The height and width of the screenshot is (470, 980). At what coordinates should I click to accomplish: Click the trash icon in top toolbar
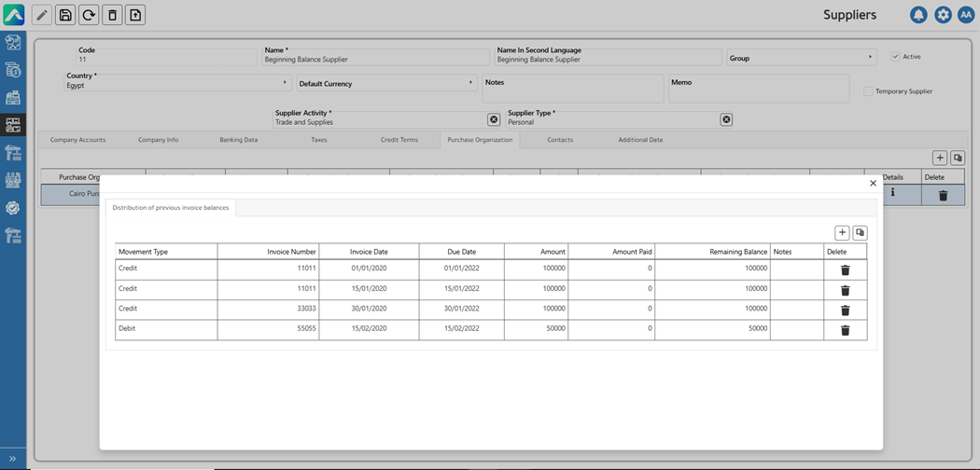[112, 15]
